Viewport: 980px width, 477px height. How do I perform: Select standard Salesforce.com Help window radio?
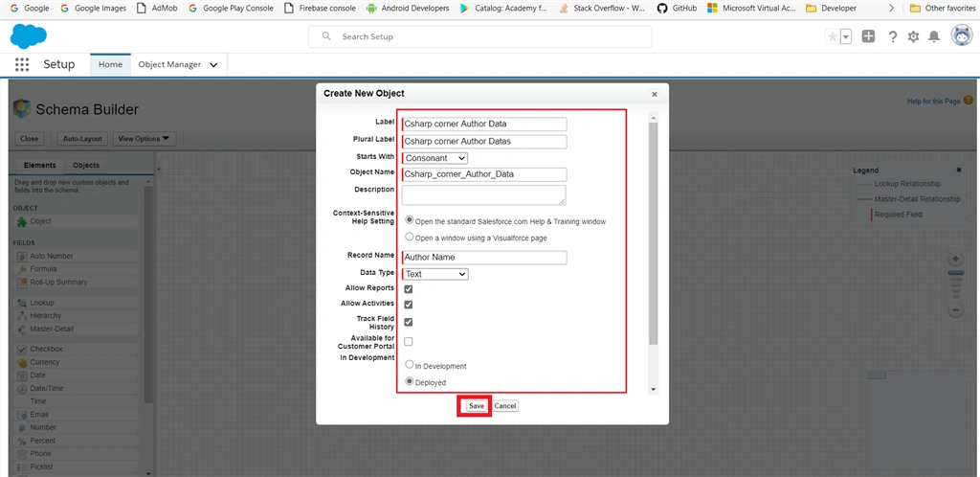click(x=410, y=220)
